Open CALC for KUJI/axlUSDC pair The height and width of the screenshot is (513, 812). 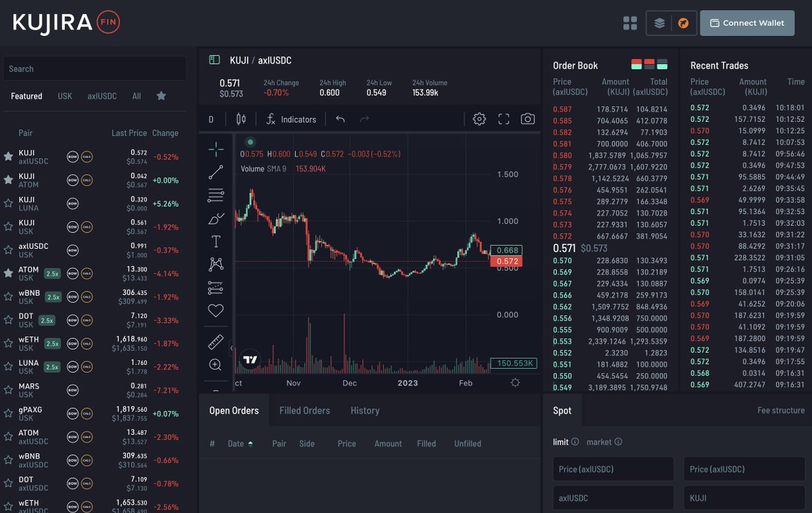[87, 157]
